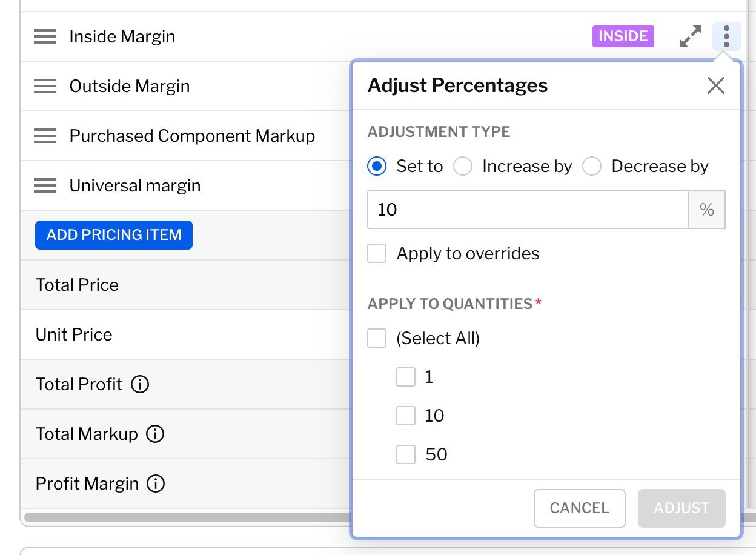756x555 pixels.
Task: Enable the "Apply to overrides" checkbox
Action: (x=377, y=253)
